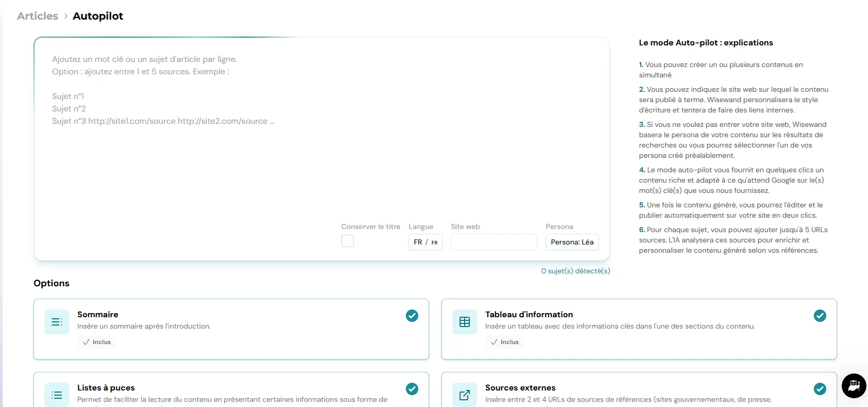
Task: Click the Sources externes link icon
Action: click(x=465, y=395)
